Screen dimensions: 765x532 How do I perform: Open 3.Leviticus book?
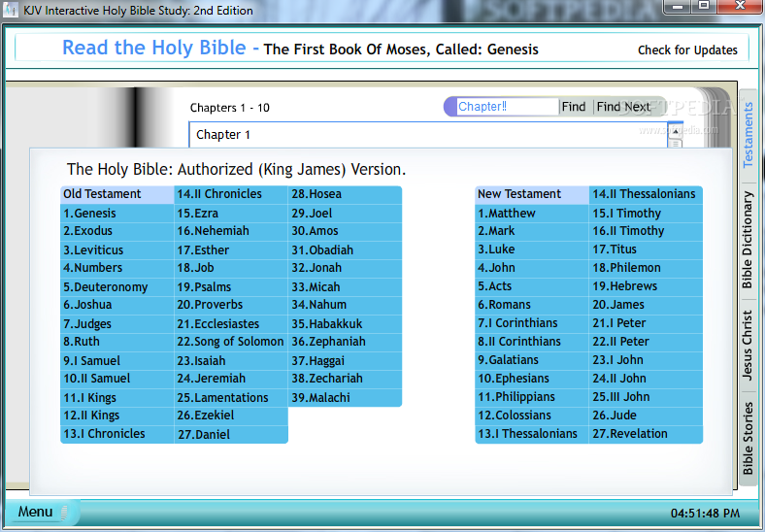[117, 249]
